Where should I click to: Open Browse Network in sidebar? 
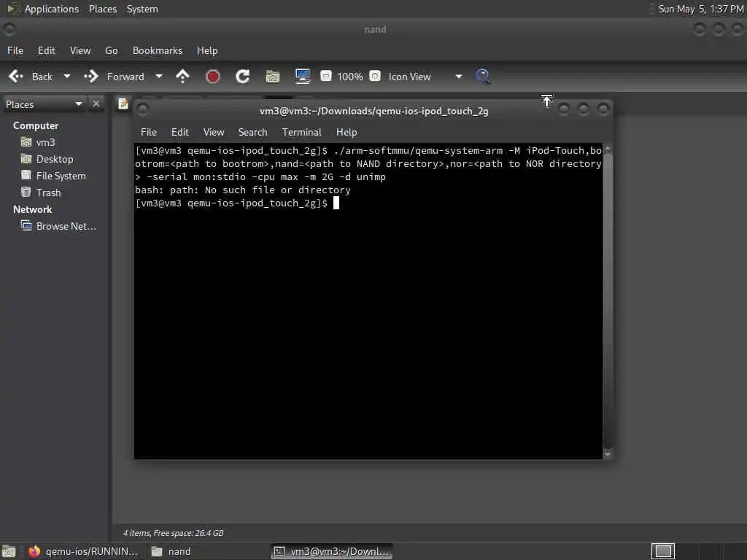click(58, 226)
